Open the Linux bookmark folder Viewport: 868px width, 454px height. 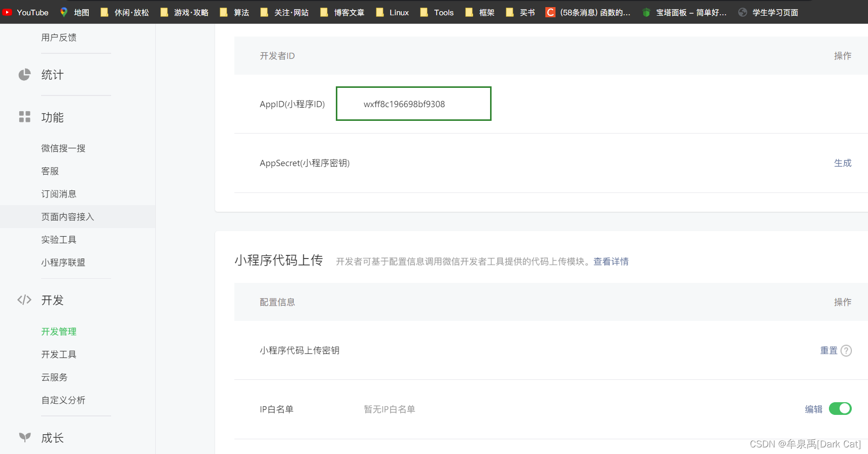[393, 12]
